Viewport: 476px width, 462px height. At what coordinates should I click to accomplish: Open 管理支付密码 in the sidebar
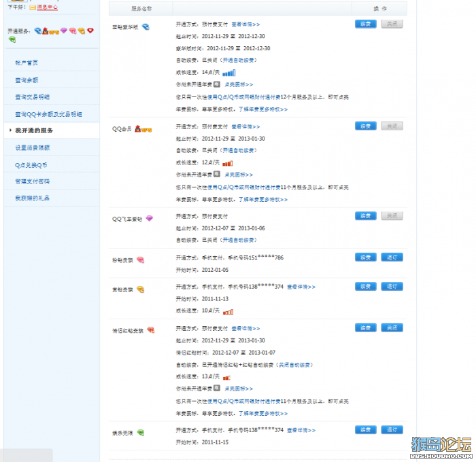click(32, 181)
